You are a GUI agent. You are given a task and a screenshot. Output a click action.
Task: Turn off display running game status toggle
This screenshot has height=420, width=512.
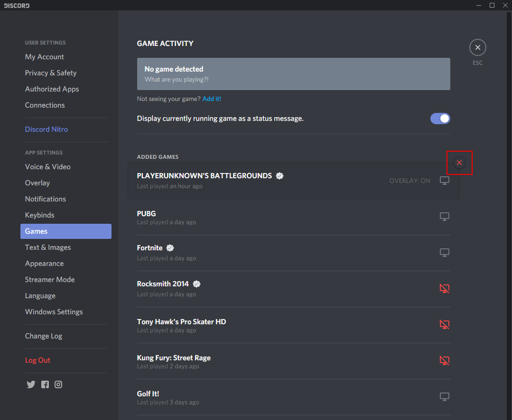[440, 119]
